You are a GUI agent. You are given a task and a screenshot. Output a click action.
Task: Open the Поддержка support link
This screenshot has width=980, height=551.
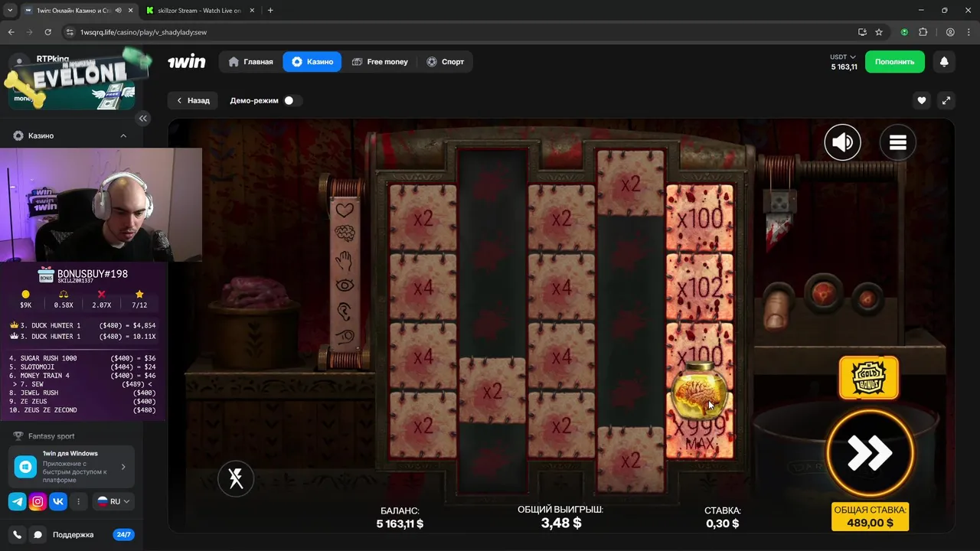(x=73, y=535)
